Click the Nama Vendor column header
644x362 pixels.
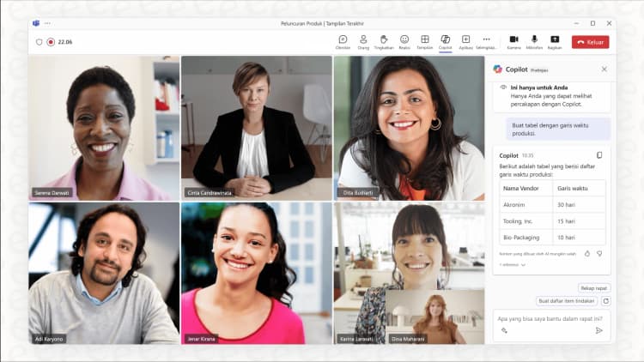coord(526,188)
